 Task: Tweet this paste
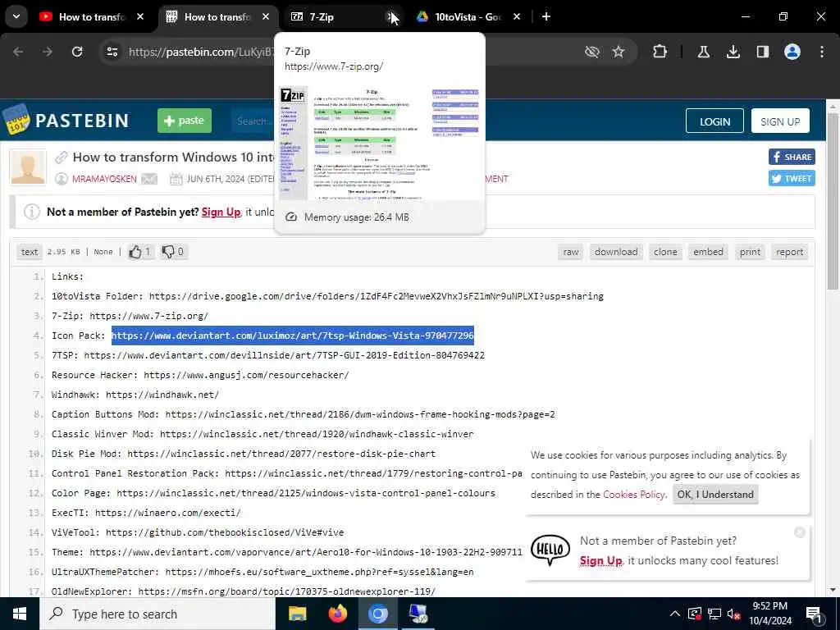tap(792, 178)
